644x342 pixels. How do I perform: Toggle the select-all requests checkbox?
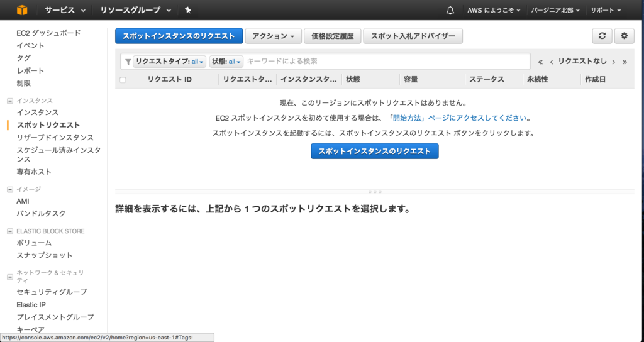point(123,80)
